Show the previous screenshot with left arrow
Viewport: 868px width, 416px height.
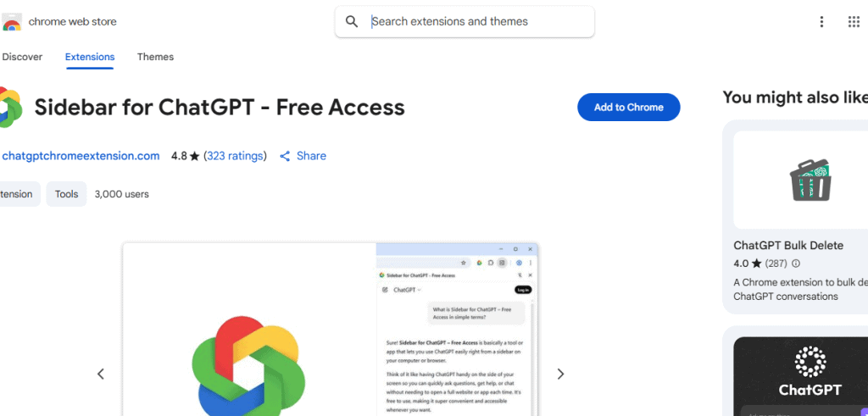[x=101, y=374]
